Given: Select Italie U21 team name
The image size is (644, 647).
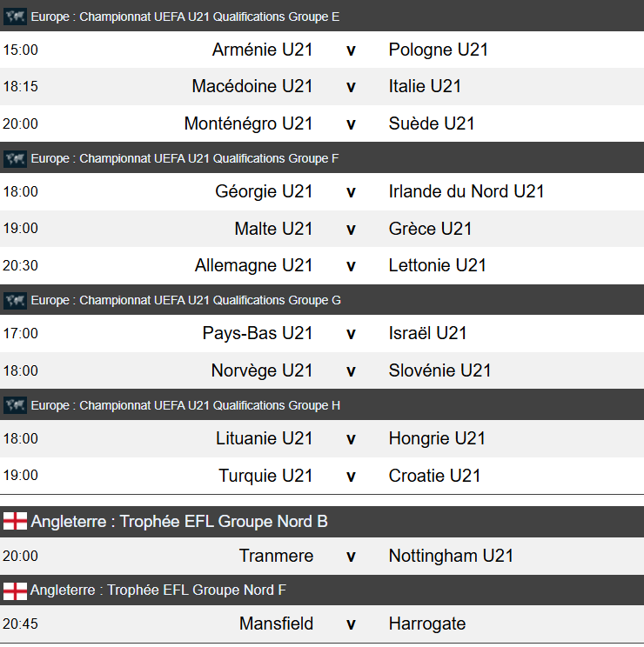Looking at the screenshot, I should coord(425,86).
